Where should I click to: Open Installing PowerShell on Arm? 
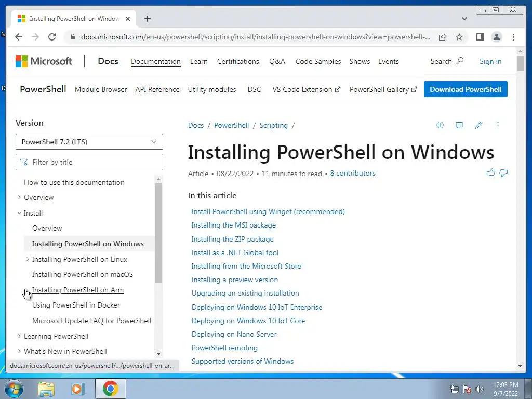[78, 290]
